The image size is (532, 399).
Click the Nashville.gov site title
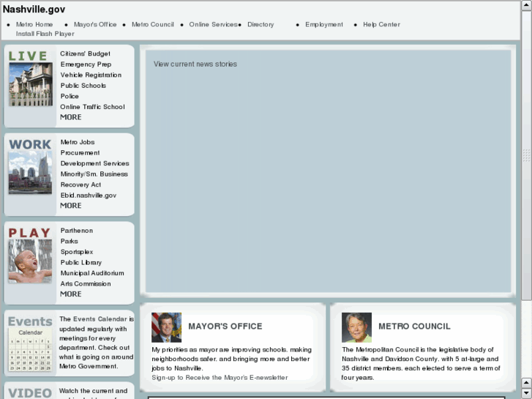click(34, 10)
